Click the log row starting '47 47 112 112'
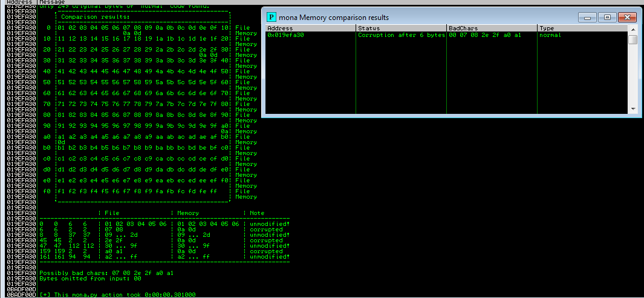This screenshot has width=644, height=298. [164, 246]
